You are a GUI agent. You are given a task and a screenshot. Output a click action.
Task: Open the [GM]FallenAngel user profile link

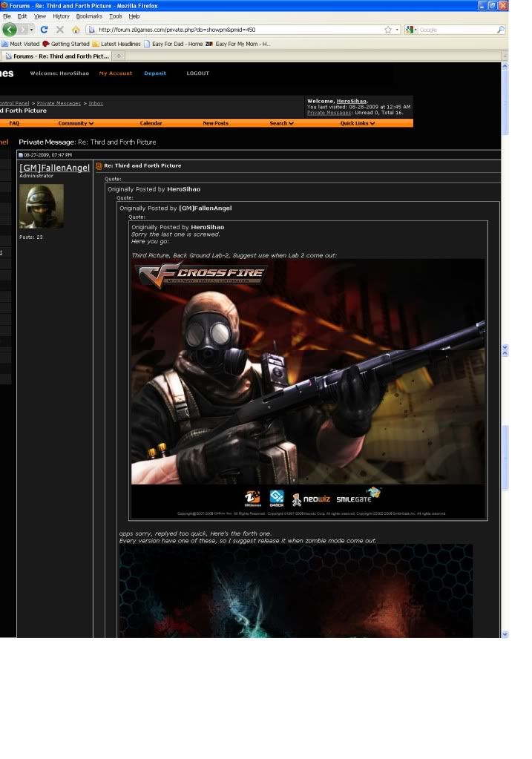(54, 168)
